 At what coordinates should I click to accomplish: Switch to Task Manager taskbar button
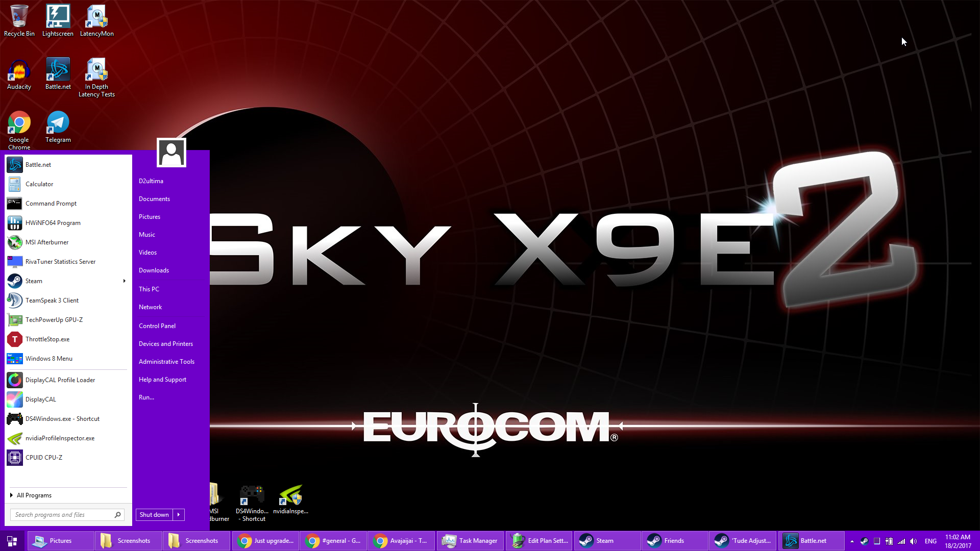[x=470, y=541]
